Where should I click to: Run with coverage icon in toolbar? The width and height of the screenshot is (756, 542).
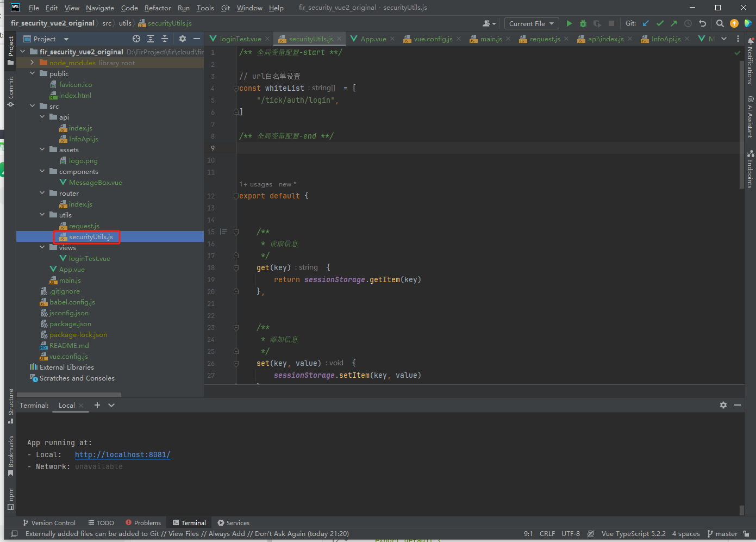597,23
